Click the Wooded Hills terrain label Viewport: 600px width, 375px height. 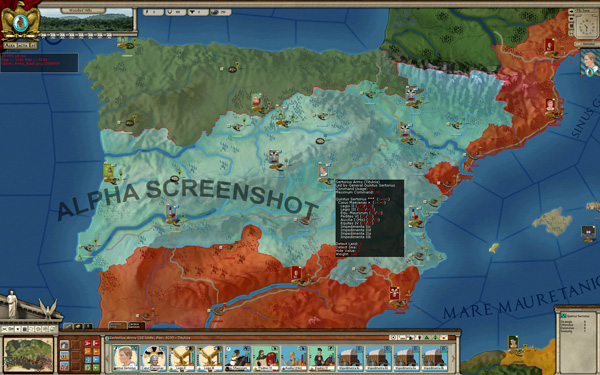(83, 11)
